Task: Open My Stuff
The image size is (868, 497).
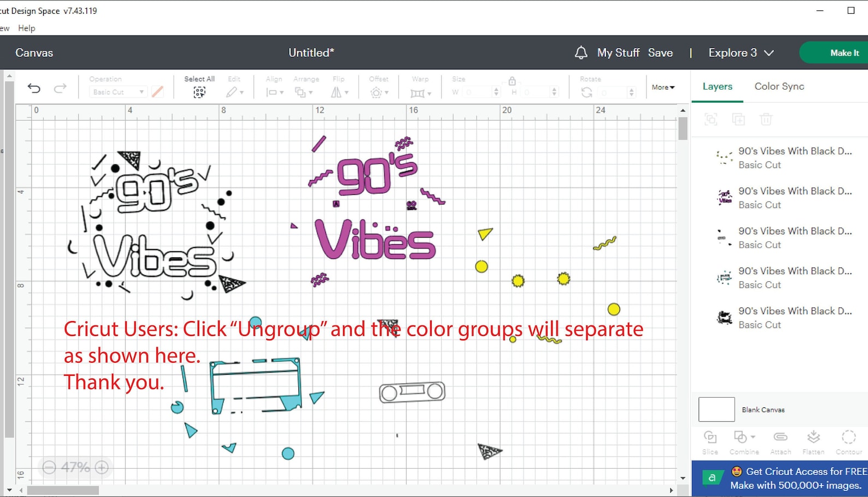Action: click(618, 52)
